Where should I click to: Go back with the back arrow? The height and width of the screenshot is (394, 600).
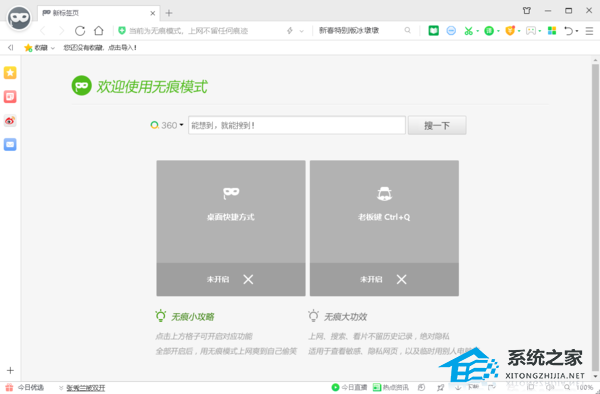tap(42, 31)
